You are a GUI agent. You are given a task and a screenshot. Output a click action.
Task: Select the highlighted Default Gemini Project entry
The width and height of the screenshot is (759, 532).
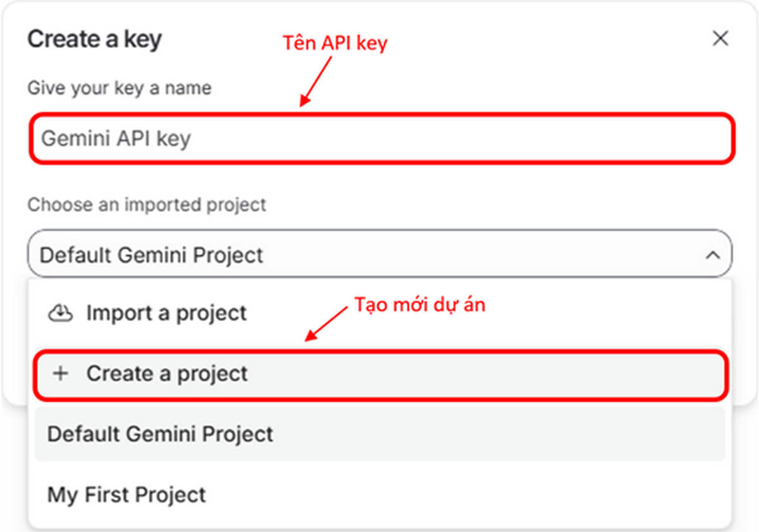point(159,434)
